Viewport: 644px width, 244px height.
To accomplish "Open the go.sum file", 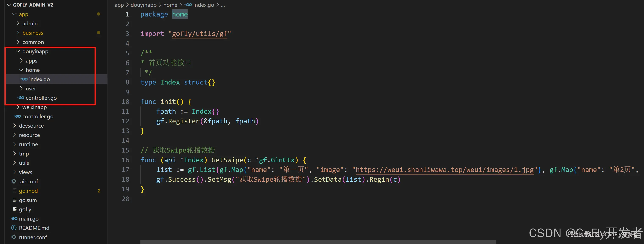I will click(x=28, y=200).
